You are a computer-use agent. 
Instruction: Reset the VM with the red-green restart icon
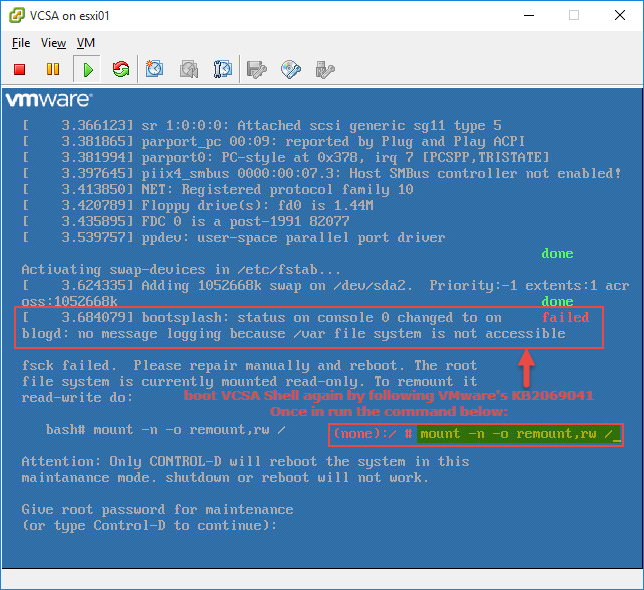[x=121, y=69]
